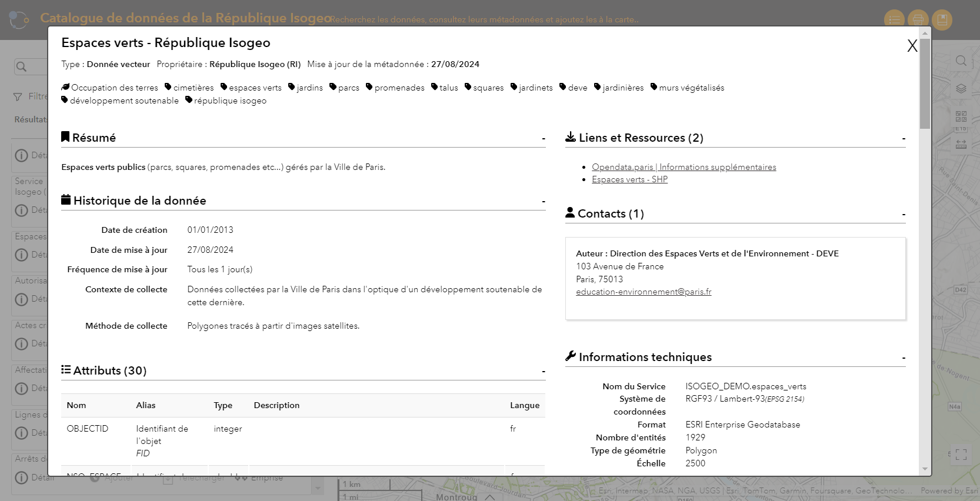Viewport: 980px width, 501px height.
Task: Click the Polygon geometry type value
Action: (701, 450)
